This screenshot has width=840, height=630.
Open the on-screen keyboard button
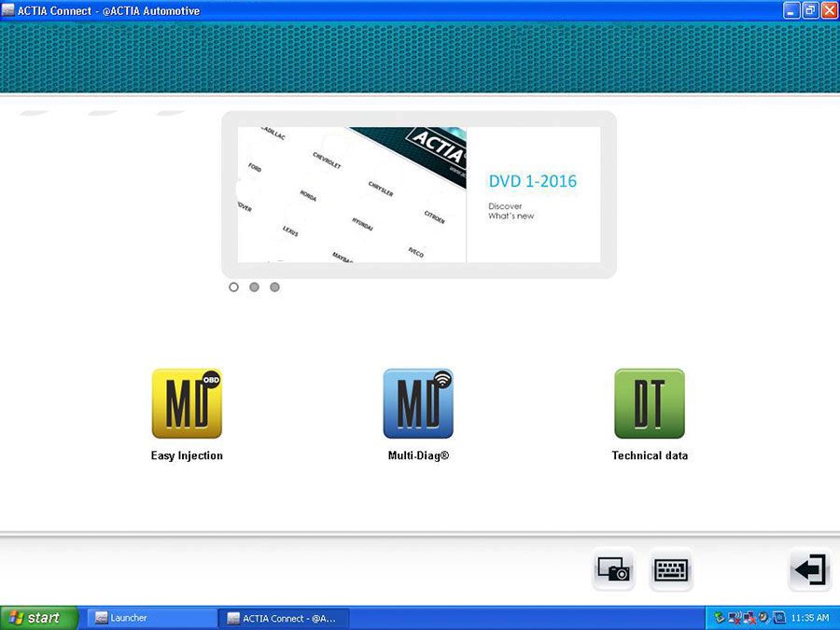tap(671, 569)
